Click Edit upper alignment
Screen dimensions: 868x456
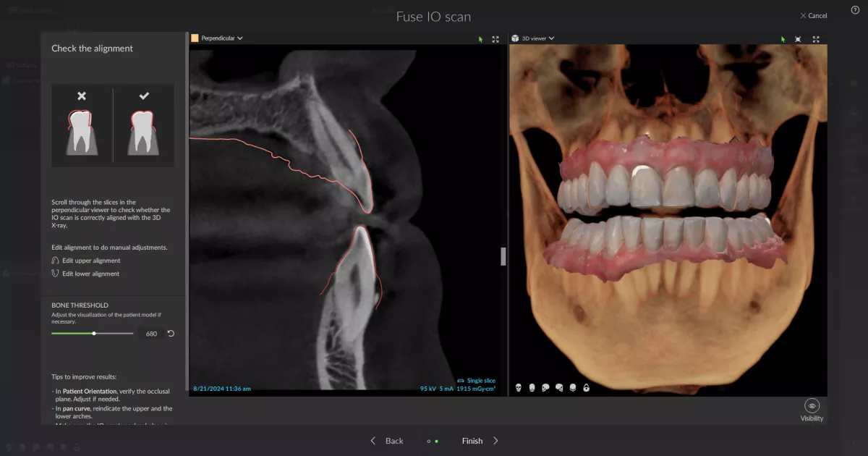point(86,261)
